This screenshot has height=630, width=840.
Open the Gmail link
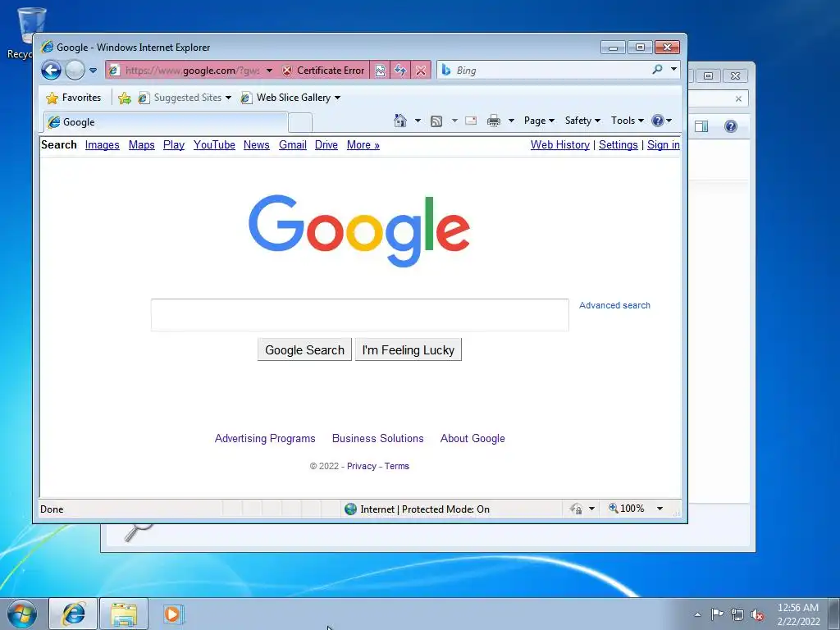293,144
